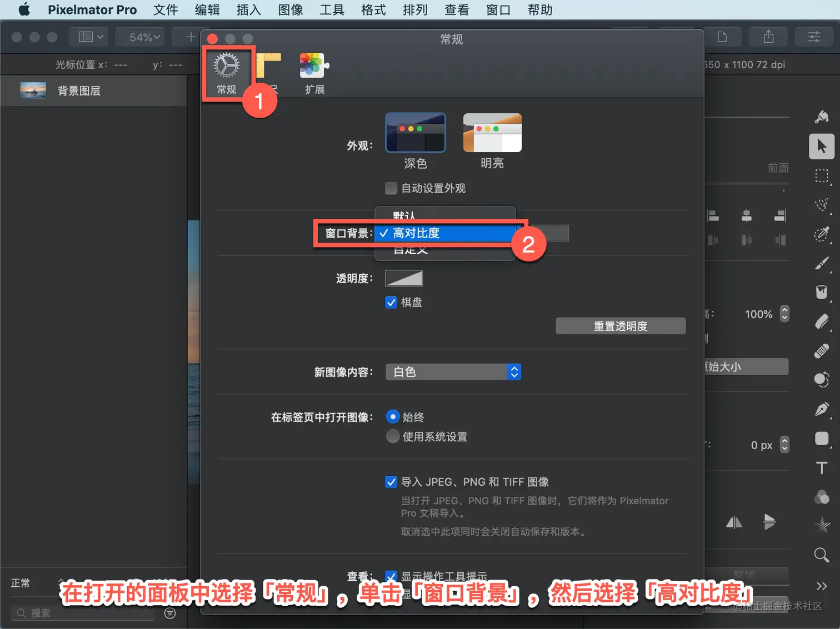Select the Type (T) tool
840x629 pixels.
(x=822, y=468)
